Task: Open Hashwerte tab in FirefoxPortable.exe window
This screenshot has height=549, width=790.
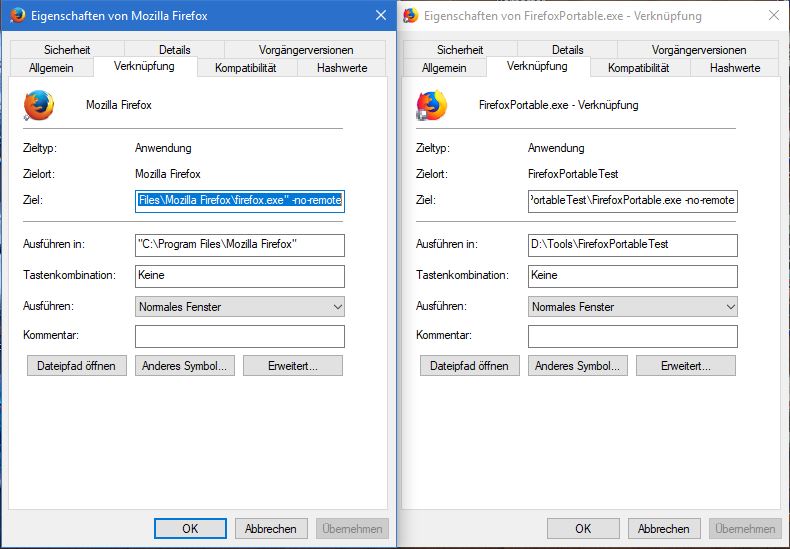Action: 735,67
